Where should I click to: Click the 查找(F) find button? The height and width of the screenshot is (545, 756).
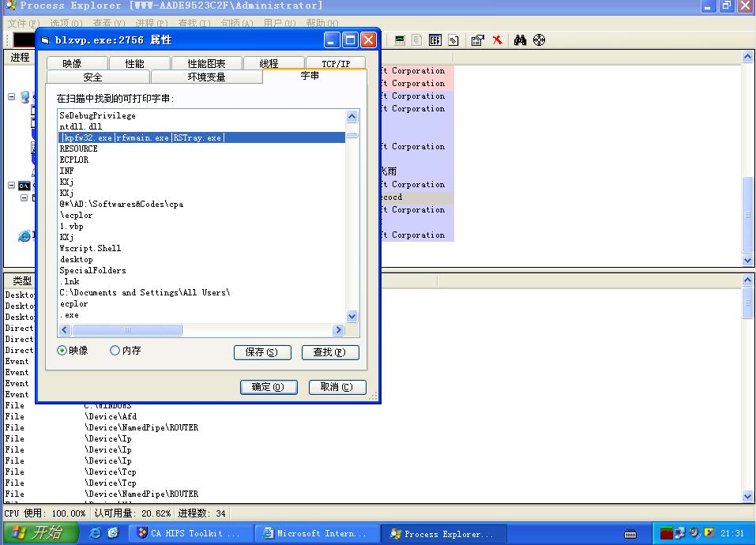coord(330,352)
